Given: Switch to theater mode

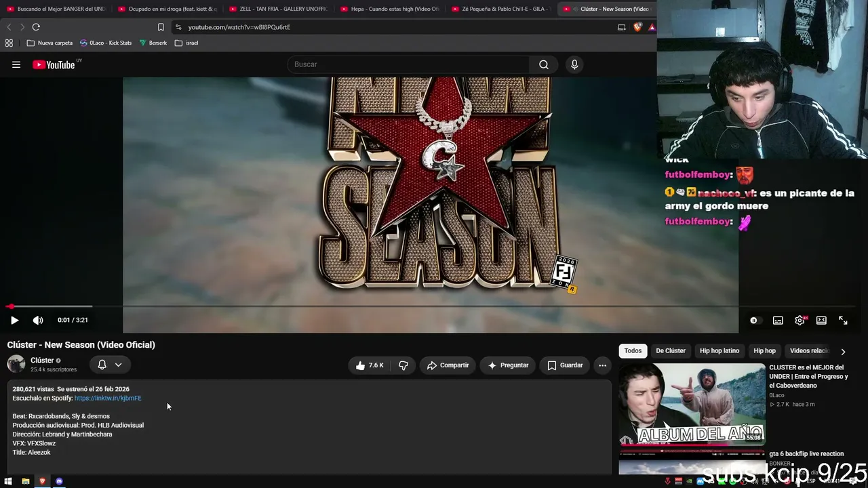Looking at the screenshot, I should [821, 320].
